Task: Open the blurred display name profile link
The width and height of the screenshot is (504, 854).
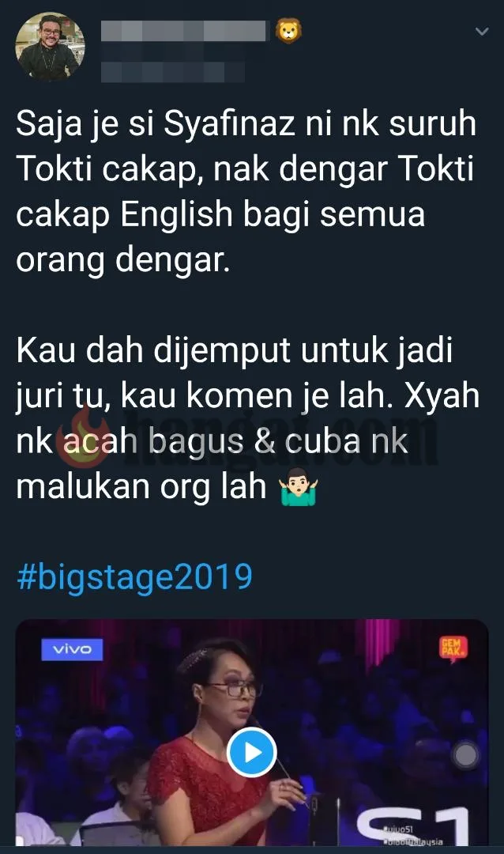Action: [x=185, y=31]
